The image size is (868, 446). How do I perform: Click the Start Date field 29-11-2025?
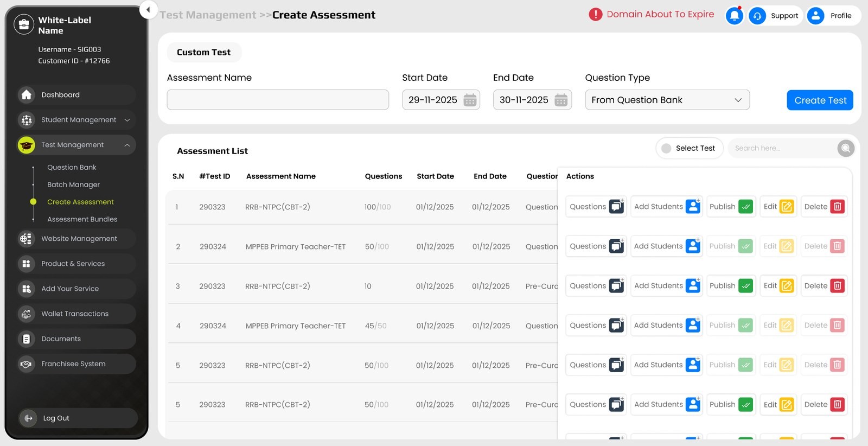(x=441, y=100)
